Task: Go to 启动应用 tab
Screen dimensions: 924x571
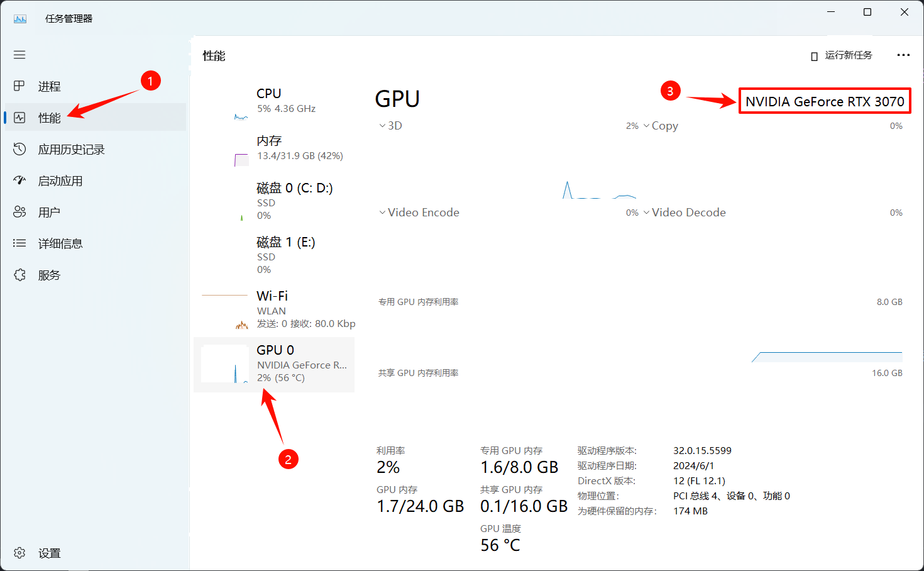Action: click(96, 180)
